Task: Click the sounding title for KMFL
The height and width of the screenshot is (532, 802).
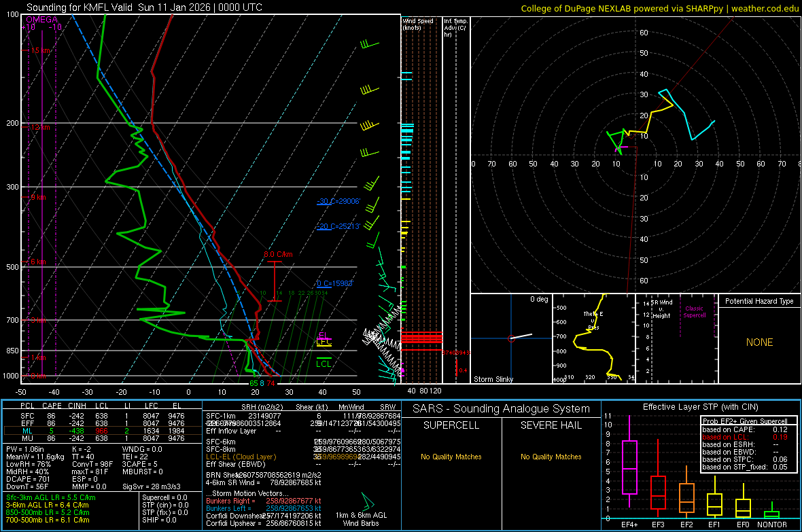Action: [x=144, y=7]
